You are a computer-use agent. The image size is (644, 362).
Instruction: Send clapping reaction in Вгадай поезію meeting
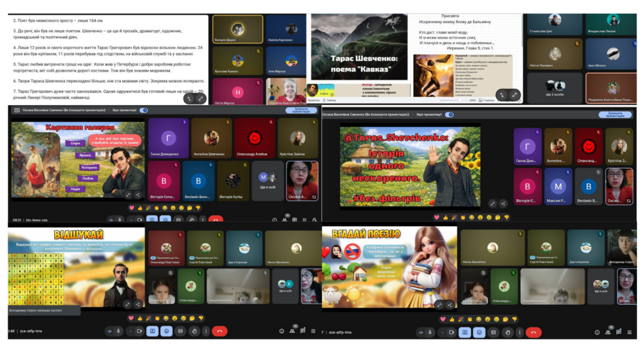(470, 319)
